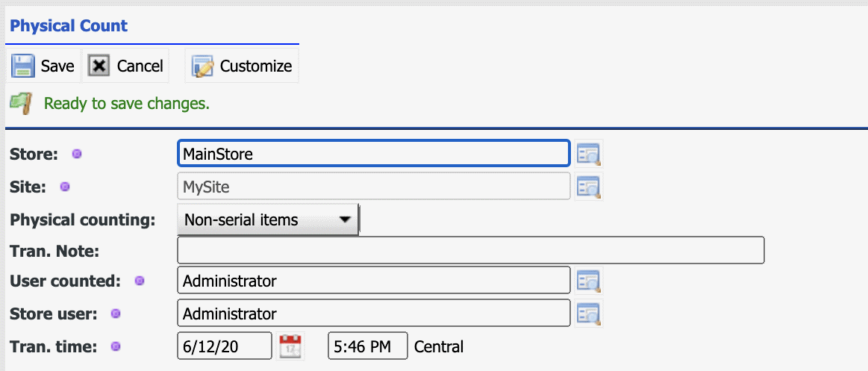Click the Store user Administrator field
868x371 pixels.
tap(373, 314)
